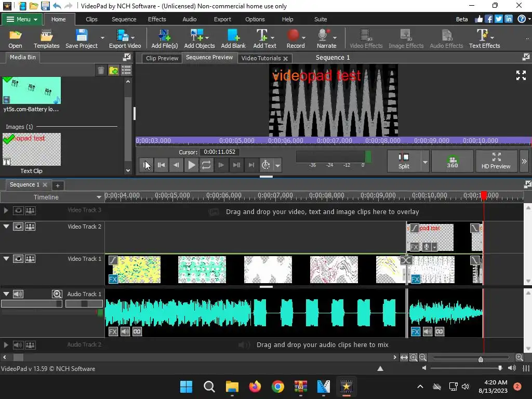
Task: Click the Facebook share icon
Action: (x=488, y=19)
